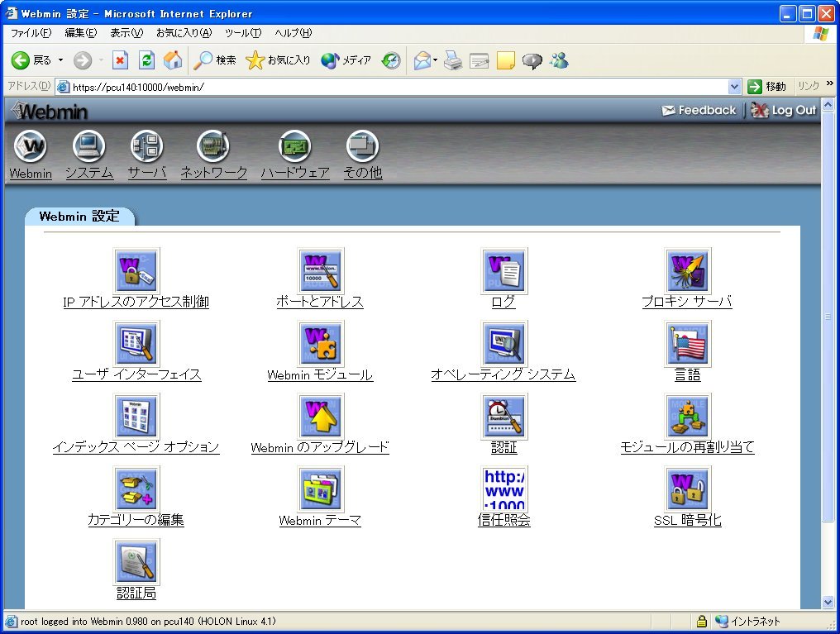Click the status bar SSL padlock icon
840x634 pixels.
(702, 621)
